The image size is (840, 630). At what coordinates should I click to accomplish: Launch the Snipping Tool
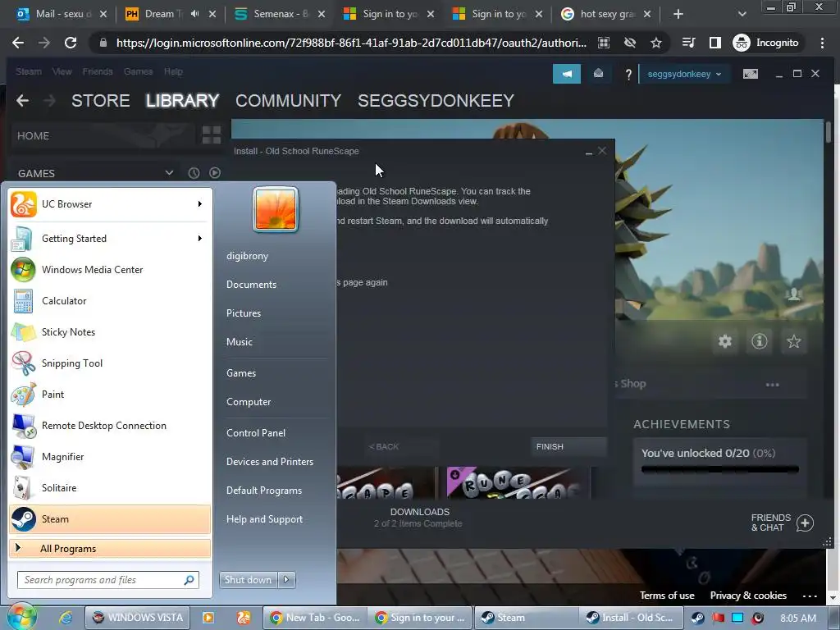[110, 363]
